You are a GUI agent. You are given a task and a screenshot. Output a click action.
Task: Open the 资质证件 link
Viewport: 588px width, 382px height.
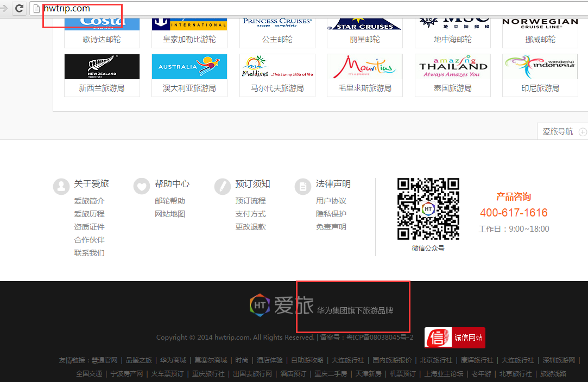pos(89,227)
